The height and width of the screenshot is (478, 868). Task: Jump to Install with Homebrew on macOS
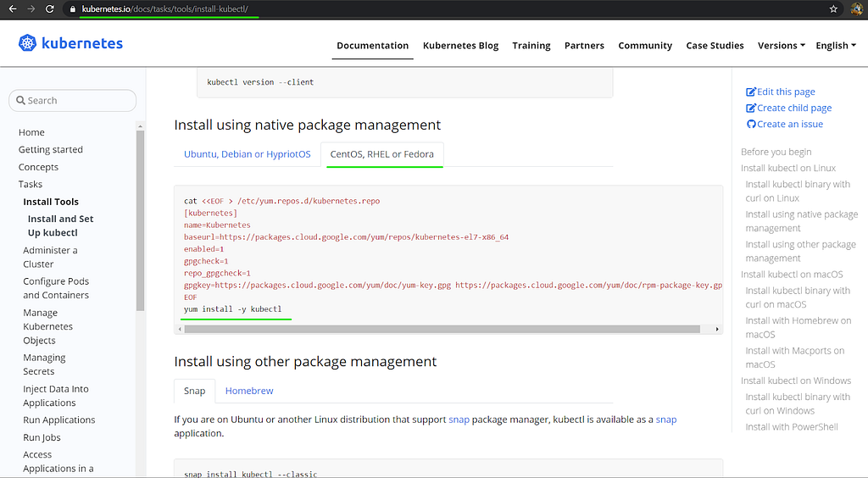(798, 327)
